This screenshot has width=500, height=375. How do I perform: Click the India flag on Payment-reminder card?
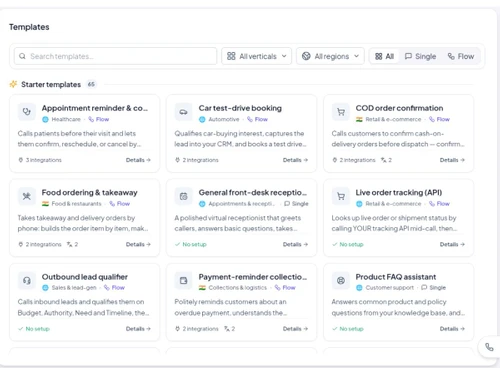[202, 288]
